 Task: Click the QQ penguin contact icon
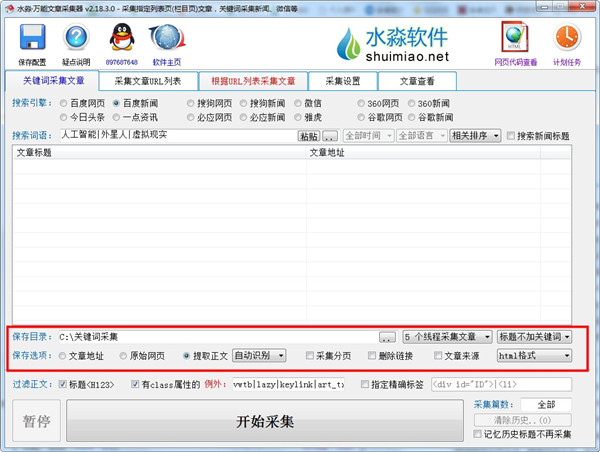(123, 38)
